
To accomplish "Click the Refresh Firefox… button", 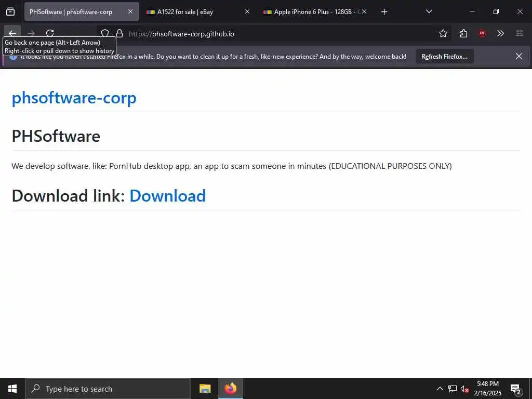I will (445, 57).
